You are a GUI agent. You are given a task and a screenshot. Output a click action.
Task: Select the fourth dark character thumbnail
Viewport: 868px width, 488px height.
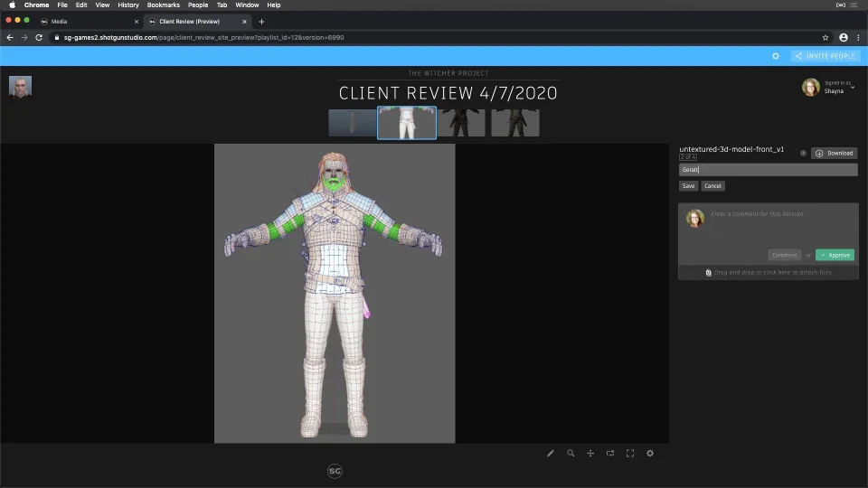tap(514, 123)
